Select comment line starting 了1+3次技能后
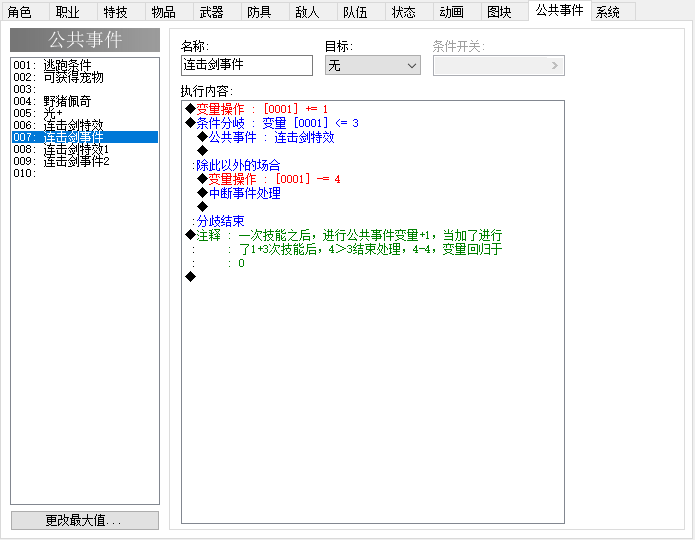This screenshot has height=540, width=695. [373, 249]
